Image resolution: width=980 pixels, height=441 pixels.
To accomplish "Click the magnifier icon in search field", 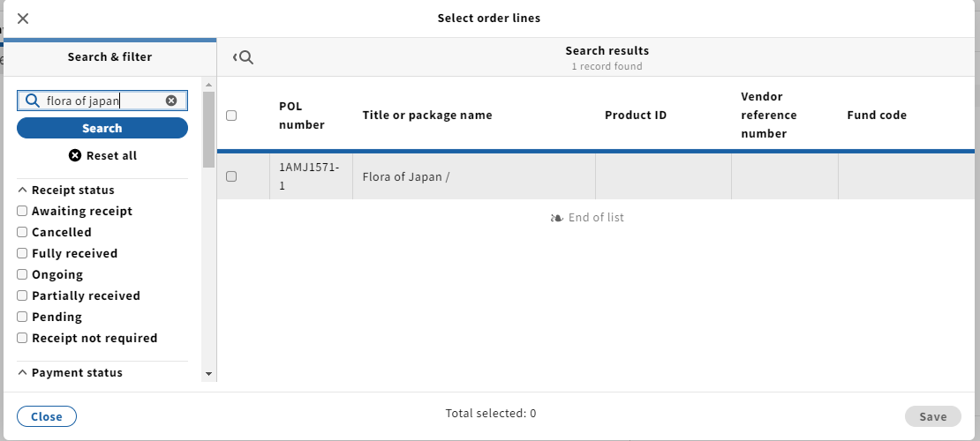I will click(x=33, y=101).
